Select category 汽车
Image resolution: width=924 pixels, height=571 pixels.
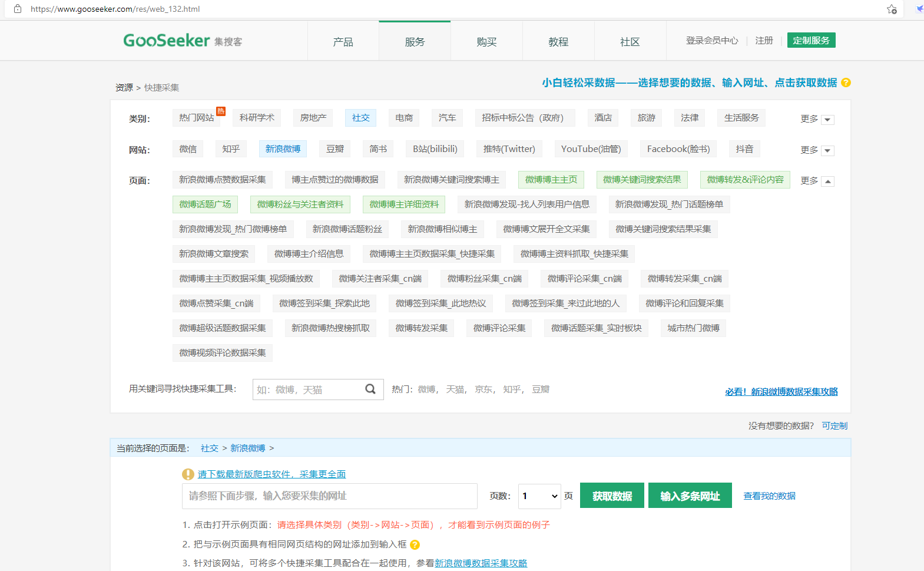pyautogui.click(x=448, y=118)
